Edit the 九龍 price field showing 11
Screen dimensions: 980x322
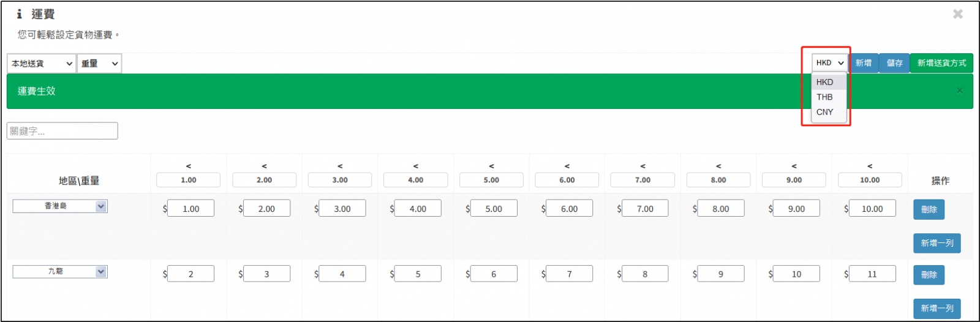tap(872, 274)
